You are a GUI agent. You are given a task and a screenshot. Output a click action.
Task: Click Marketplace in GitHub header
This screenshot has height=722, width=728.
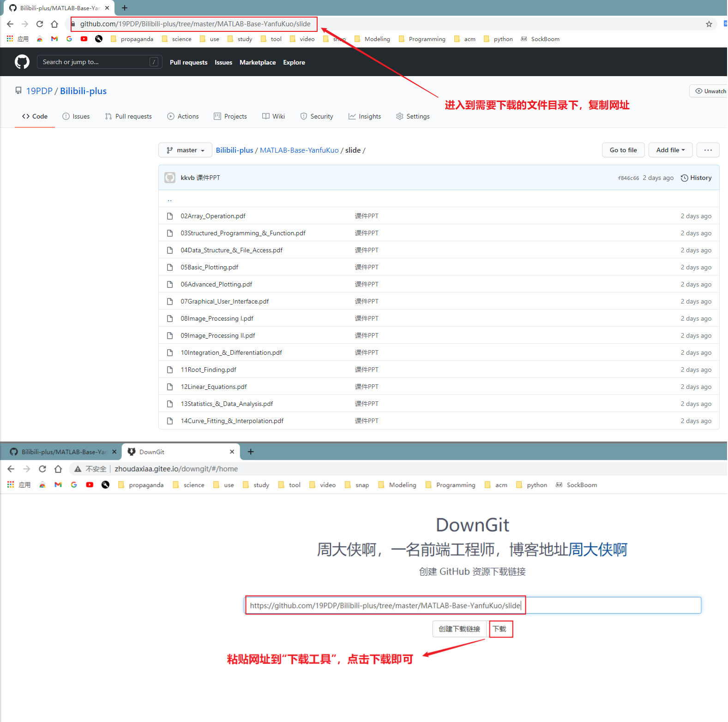[x=258, y=62]
